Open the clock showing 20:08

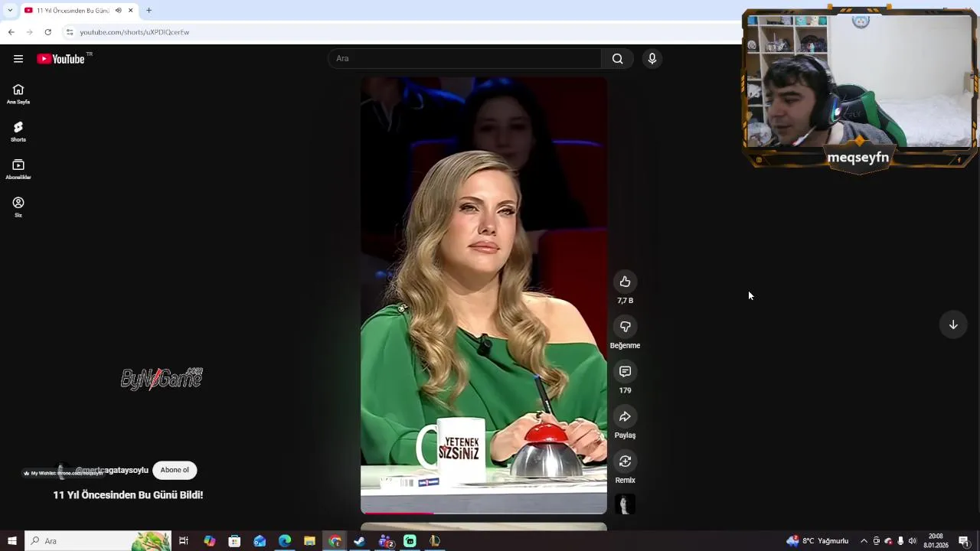pyautogui.click(x=936, y=541)
